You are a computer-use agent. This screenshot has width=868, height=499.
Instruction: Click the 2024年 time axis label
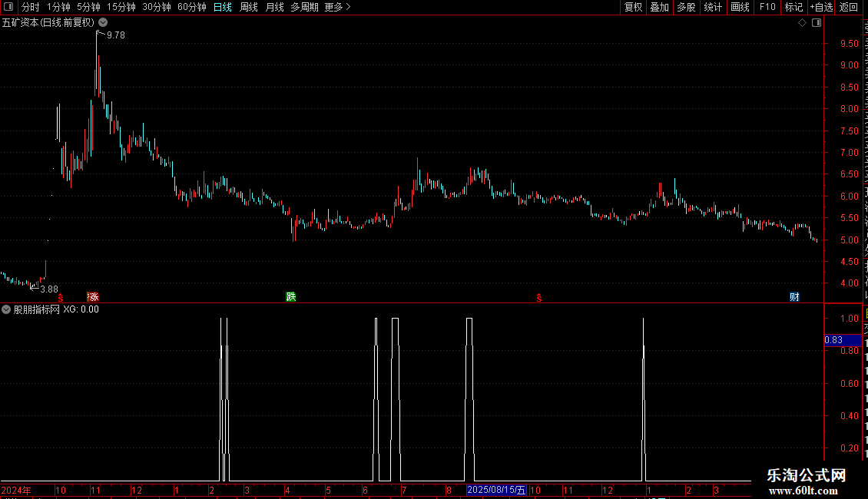pyautogui.click(x=16, y=490)
